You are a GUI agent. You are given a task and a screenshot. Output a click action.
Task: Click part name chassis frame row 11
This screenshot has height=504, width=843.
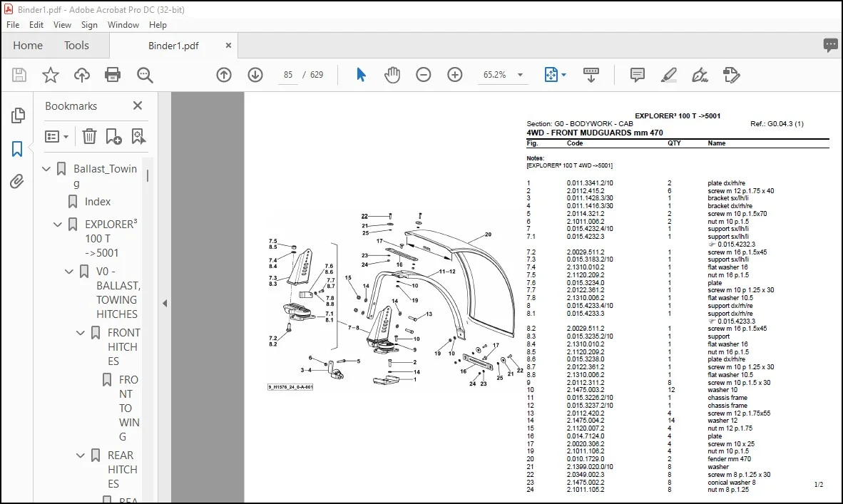[x=727, y=398]
